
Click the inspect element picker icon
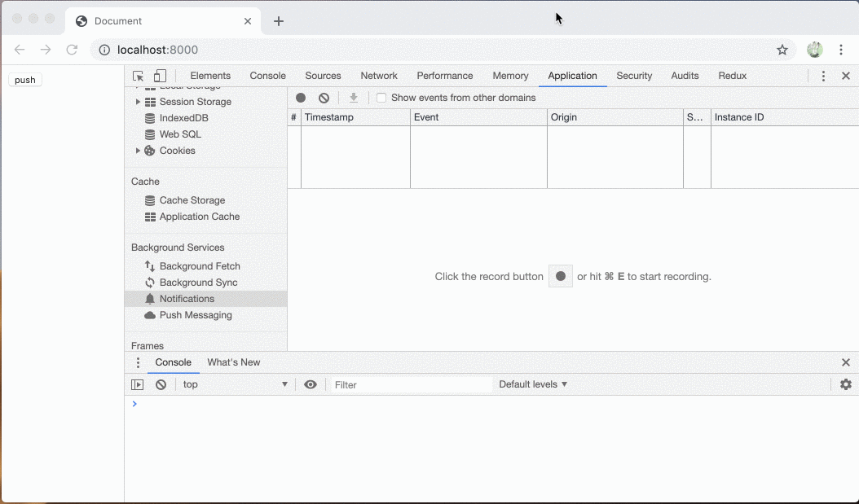coord(138,76)
